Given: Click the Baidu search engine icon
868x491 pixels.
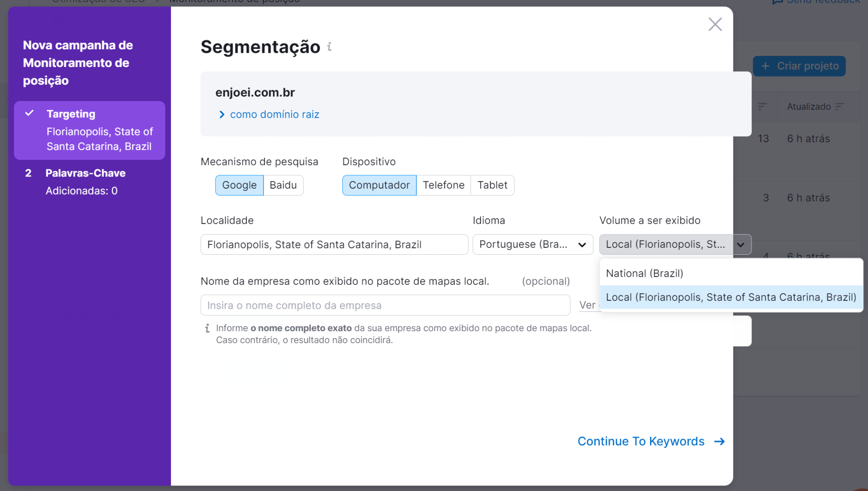Looking at the screenshot, I should tap(283, 185).
